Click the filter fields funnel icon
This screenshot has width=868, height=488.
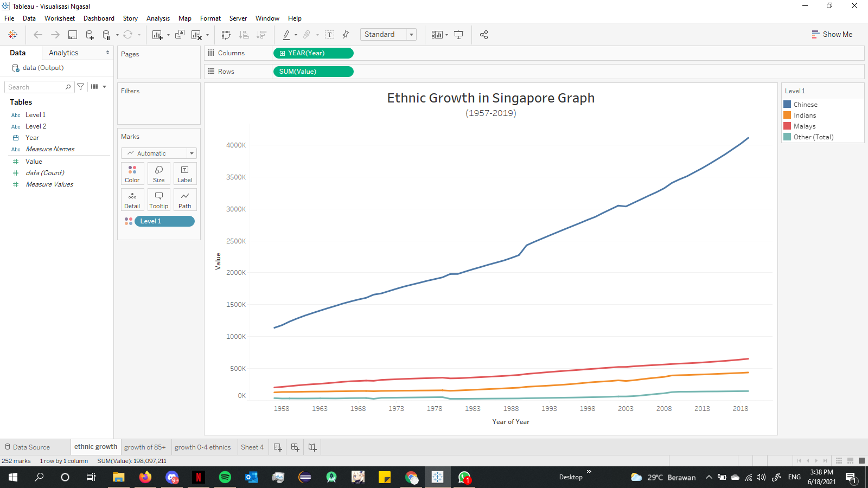[x=81, y=87]
